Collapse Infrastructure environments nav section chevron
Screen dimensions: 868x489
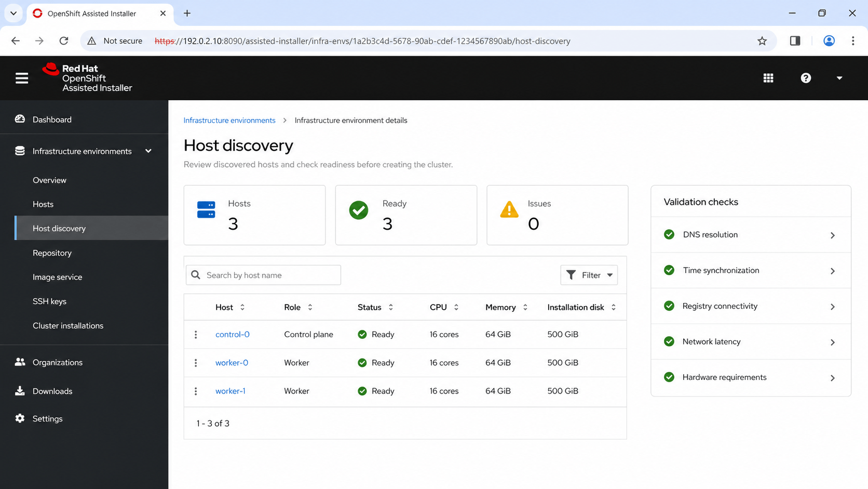[148, 151]
